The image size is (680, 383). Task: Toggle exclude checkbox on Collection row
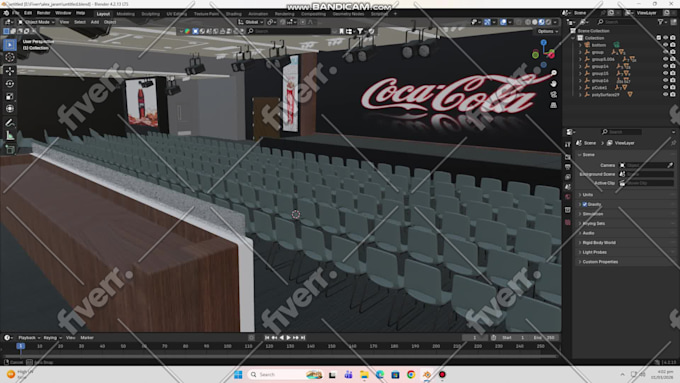tap(659, 38)
